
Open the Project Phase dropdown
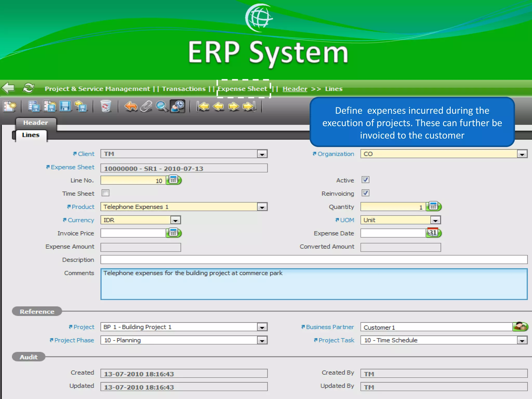tap(262, 341)
